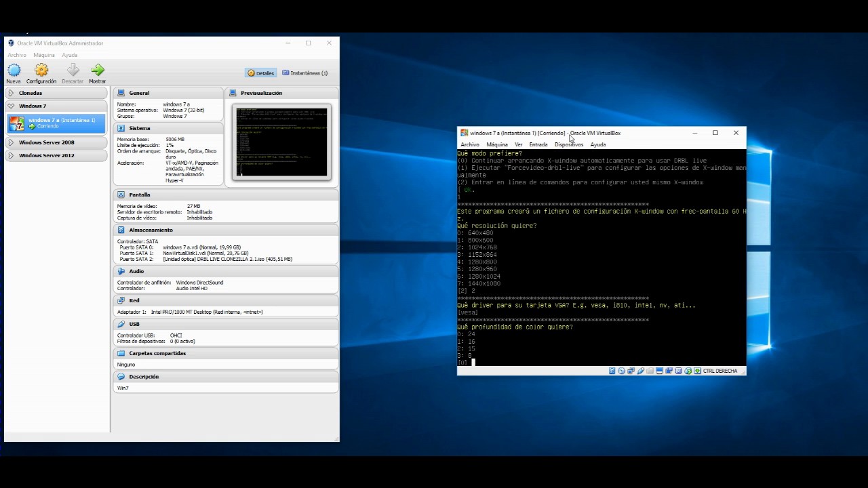Screen dimensions: 868x488
Task: Click USB devices icon in VM status bar
Action: pyautogui.click(x=641, y=371)
